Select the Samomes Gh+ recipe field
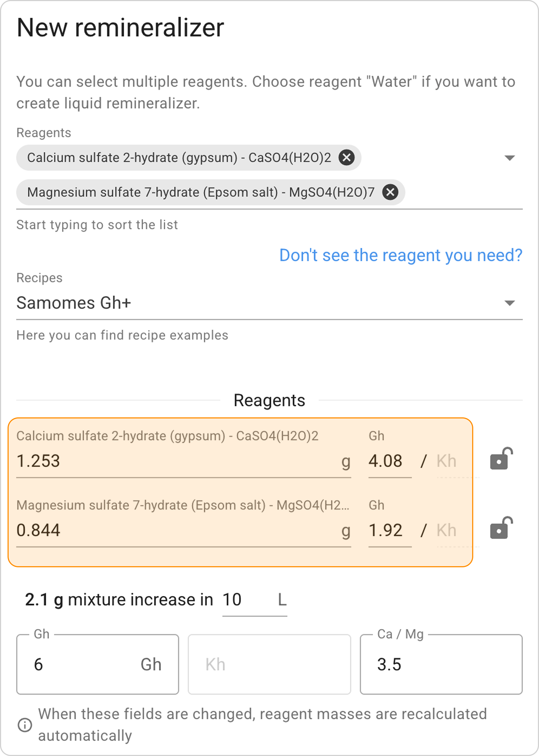539x756 pixels. click(x=232, y=303)
